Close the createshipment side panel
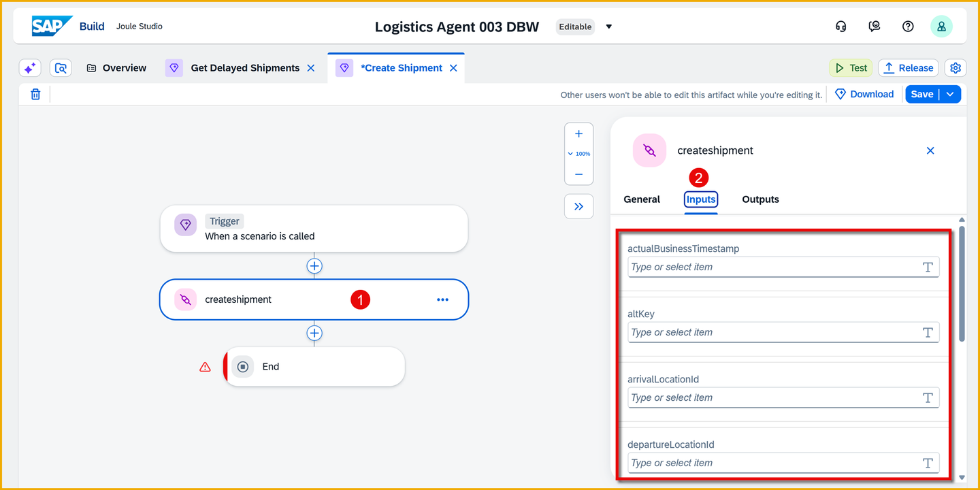Screen dimensions: 980x490 (x=930, y=150)
